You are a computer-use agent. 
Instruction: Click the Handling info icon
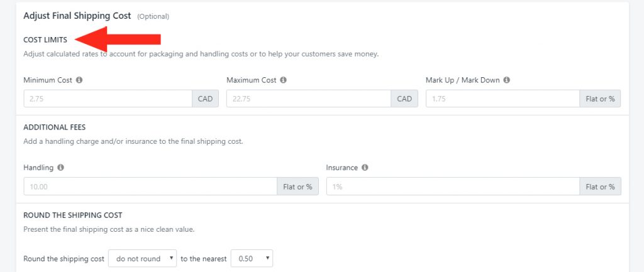[x=60, y=167]
